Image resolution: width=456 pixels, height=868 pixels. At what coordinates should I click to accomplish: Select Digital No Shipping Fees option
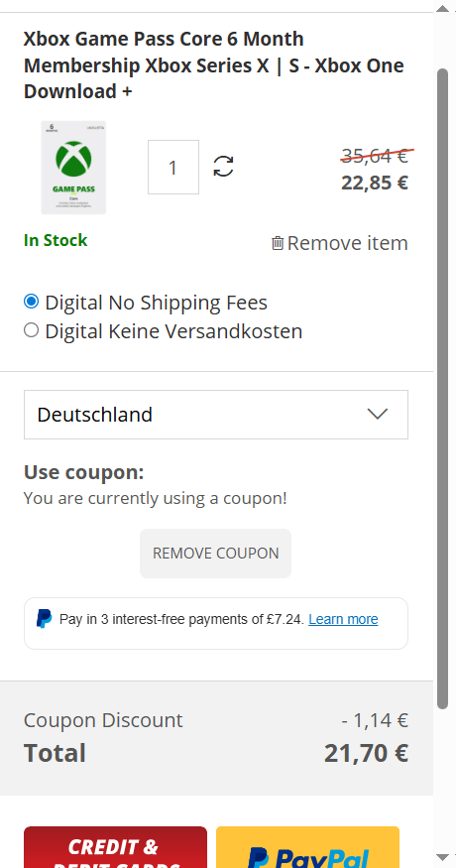(x=32, y=302)
